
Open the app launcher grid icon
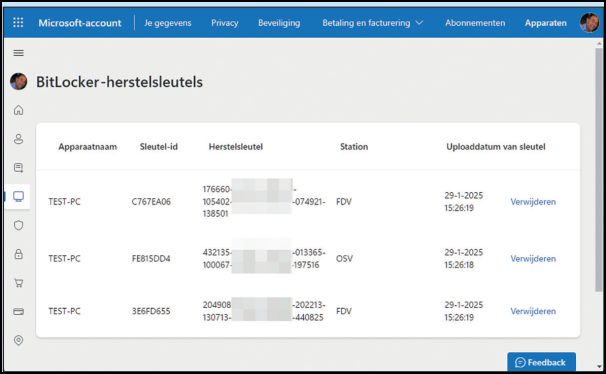click(x=18, y=22)
